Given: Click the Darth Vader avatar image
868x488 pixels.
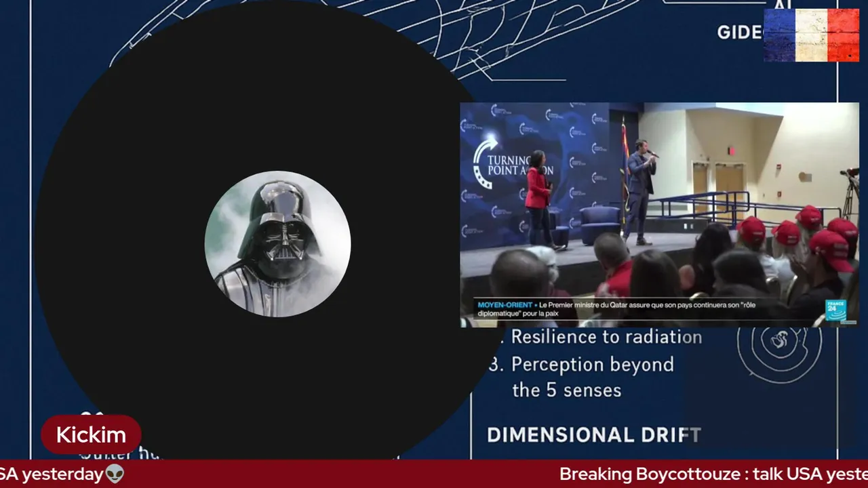Looking at the screenshot, I should [x=277, y=244].
